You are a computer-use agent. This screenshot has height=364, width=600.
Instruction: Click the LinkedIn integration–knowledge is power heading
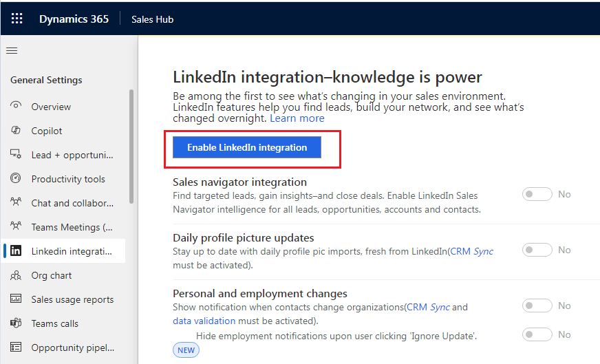click(x=327, y=77)
